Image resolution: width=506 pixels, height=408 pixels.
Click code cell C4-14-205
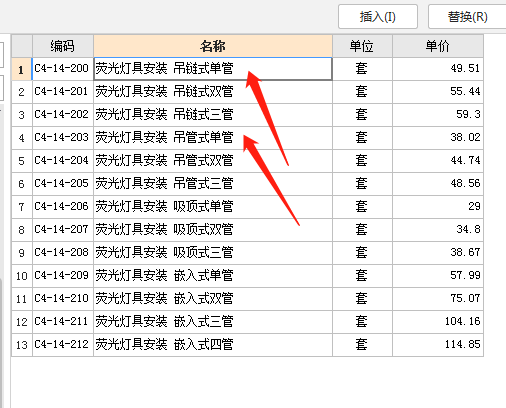click(63, 184)
